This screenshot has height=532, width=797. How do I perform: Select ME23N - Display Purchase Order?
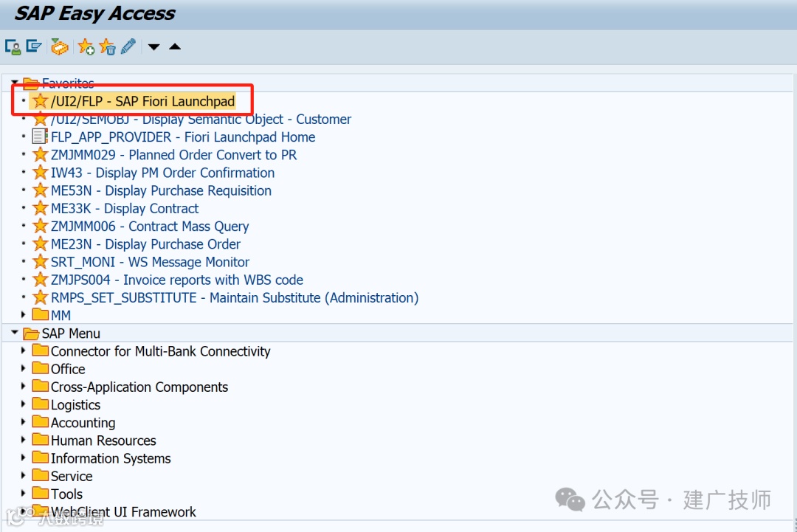(145, 244)
